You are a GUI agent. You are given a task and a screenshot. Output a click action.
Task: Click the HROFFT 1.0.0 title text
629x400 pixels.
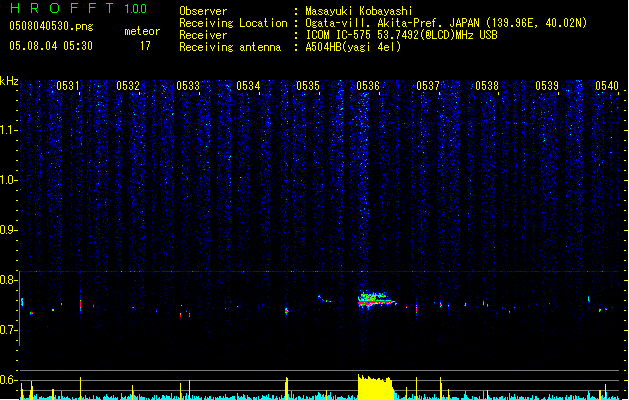point(79,8)
